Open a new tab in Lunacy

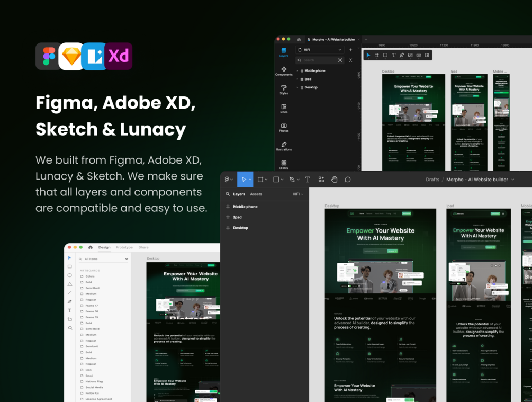pos(366,39)
